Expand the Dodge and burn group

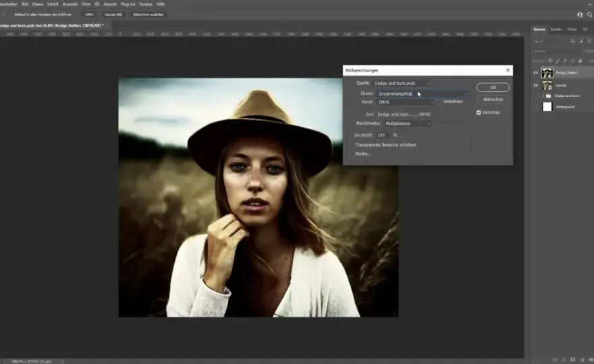click(543, 96)
